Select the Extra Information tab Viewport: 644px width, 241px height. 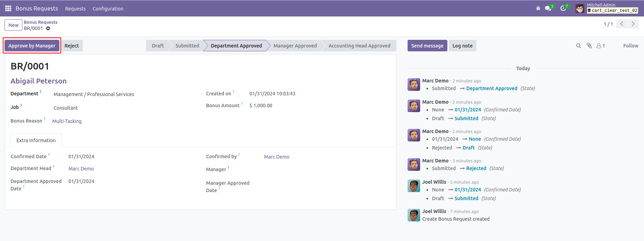36,140
